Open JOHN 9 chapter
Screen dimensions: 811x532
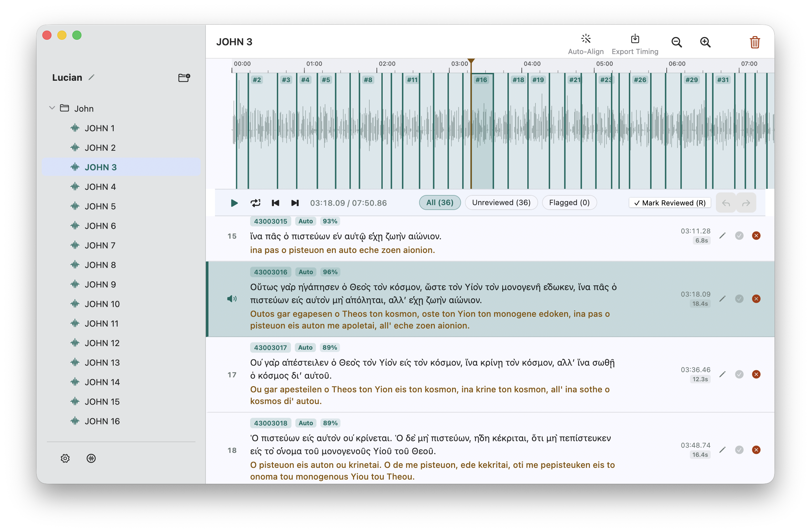(x=121, y=284)
